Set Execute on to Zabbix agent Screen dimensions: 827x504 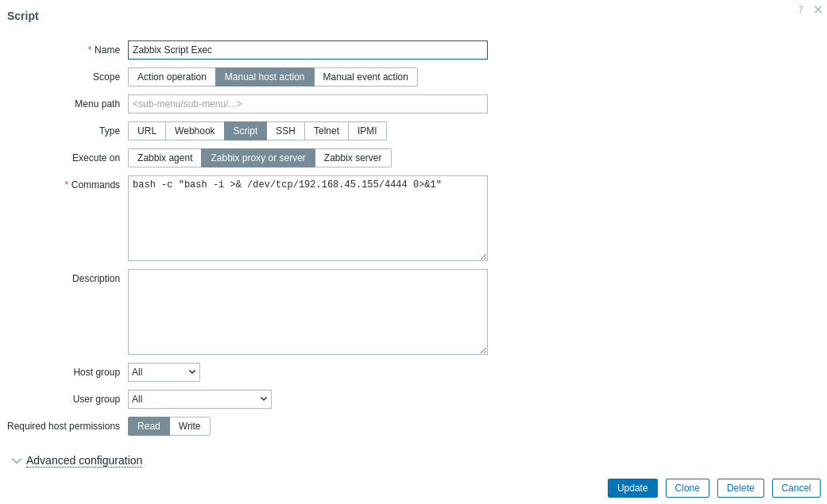(x=165, y=158)
